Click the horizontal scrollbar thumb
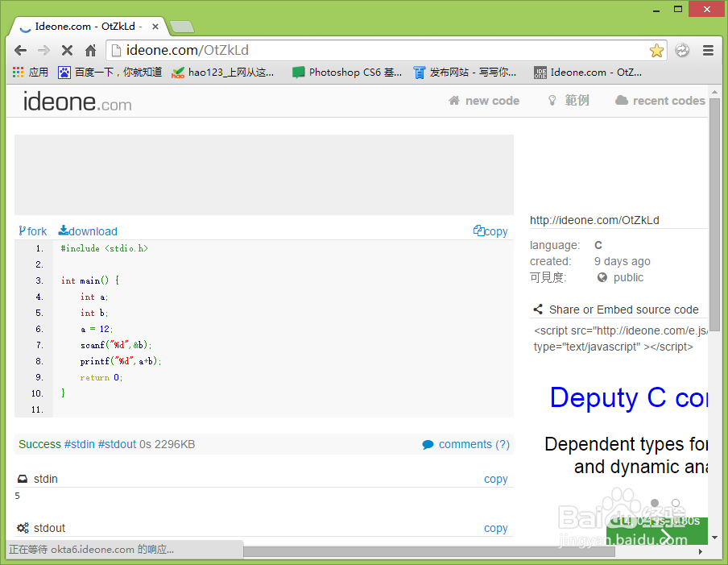The image size is (728, 565). 429,551
